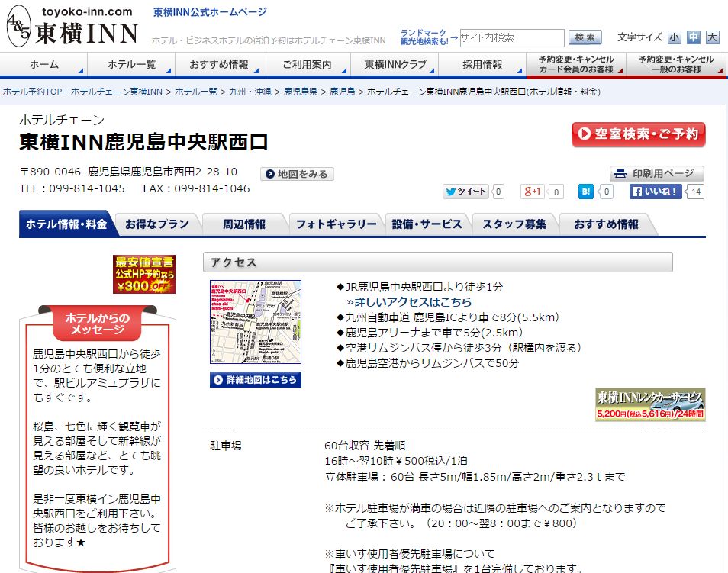Switch to the おすすめ情報 hotel tab
728x573 pixels.
[606, 224]
